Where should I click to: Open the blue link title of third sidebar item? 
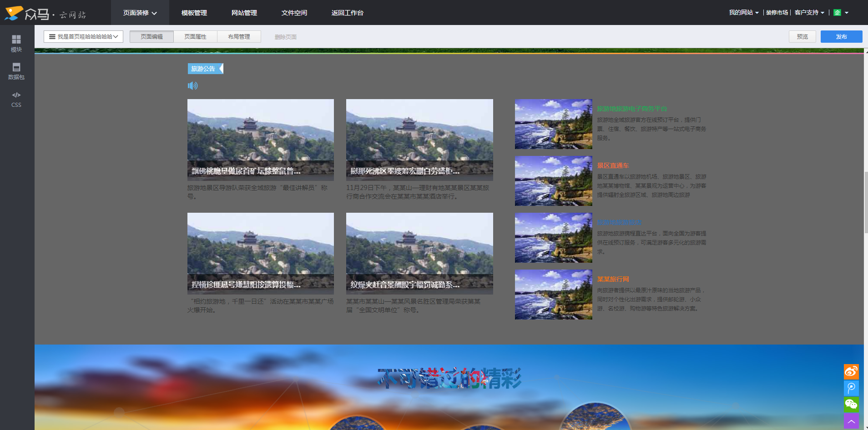(x=619, y=222)
